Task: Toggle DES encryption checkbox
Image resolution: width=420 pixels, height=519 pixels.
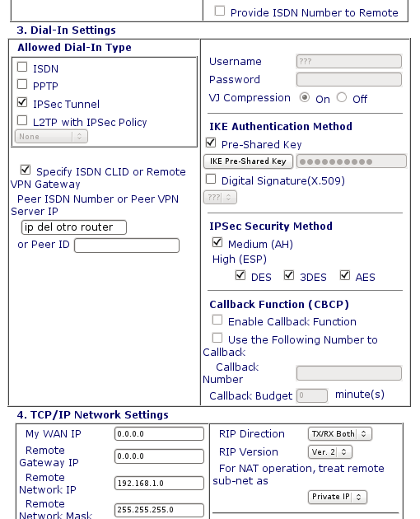Action: coord(240,275)
